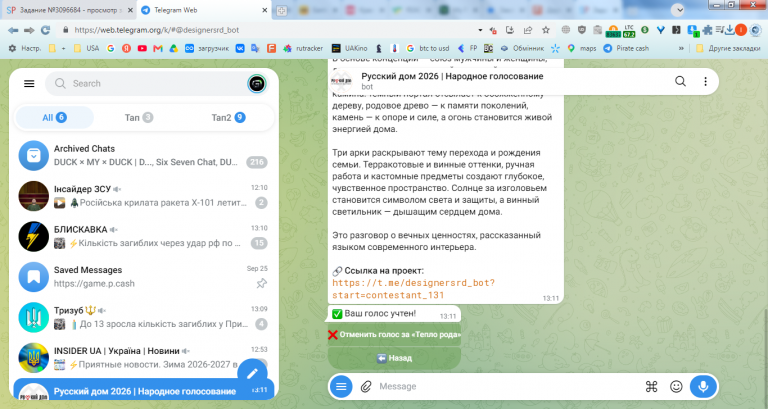Install app using the download page icon

pos(510,30)
